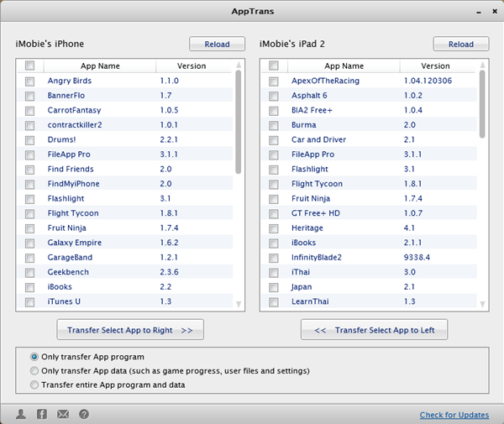504x424 pixels.
Task: Click version 1.0.7 of GT Free+ HD
Action: coord(413,213)
